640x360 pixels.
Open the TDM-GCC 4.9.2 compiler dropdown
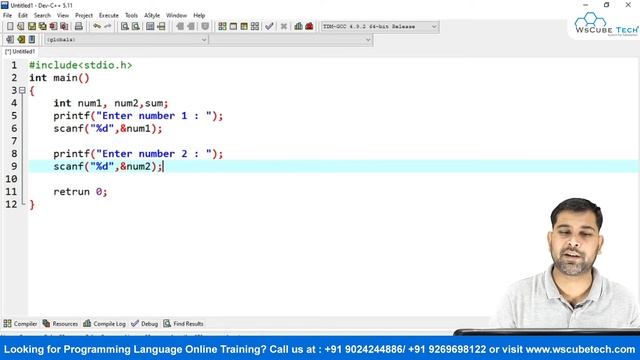380,27
